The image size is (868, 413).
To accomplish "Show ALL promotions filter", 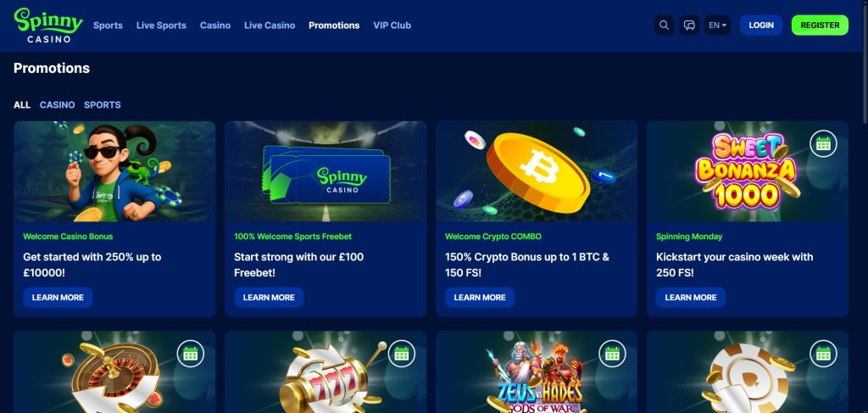I will tap(22, 104).
